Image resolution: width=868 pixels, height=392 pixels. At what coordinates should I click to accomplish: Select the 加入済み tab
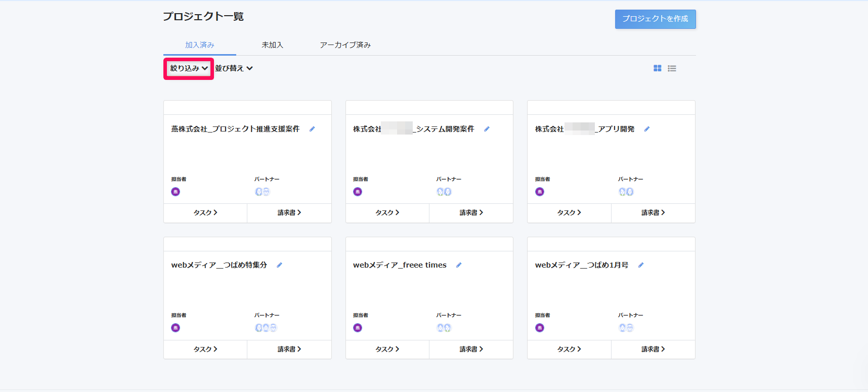click(x=200, y=45)
